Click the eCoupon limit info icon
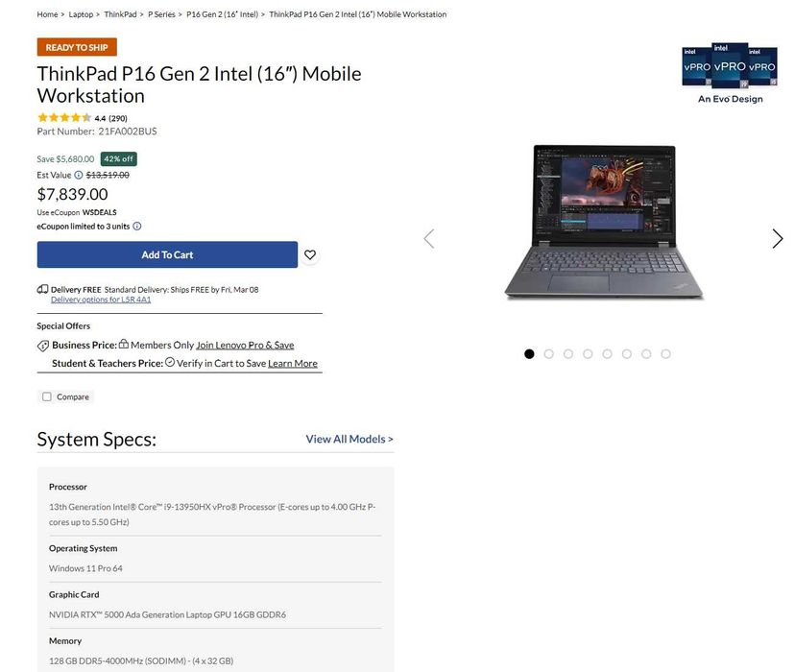 [137, 226]
